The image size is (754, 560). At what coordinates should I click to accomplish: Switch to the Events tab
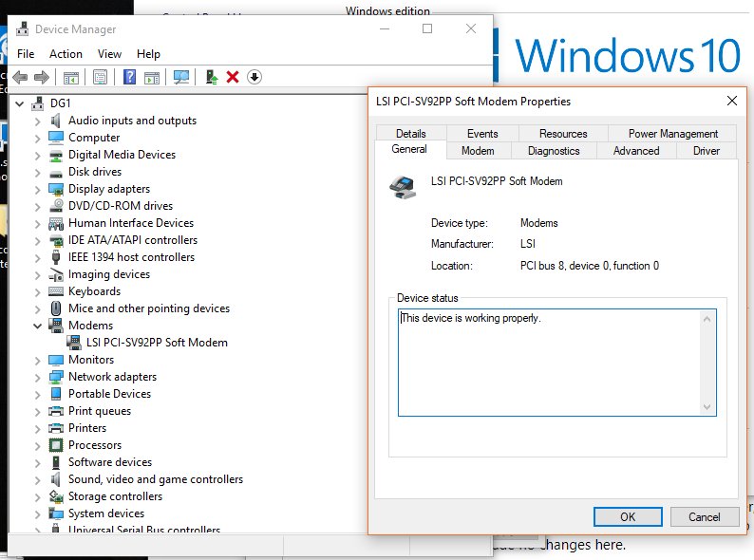pyautogui.click(x=482, y=133)
